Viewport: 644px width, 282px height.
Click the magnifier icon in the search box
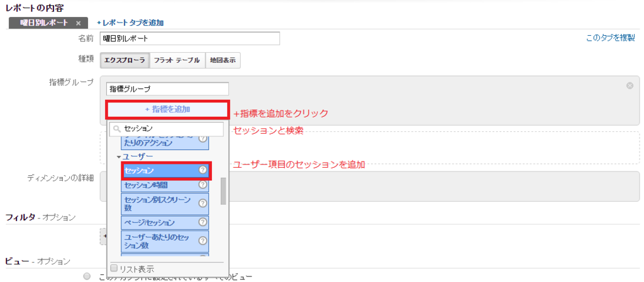click(x=117, y=129)
